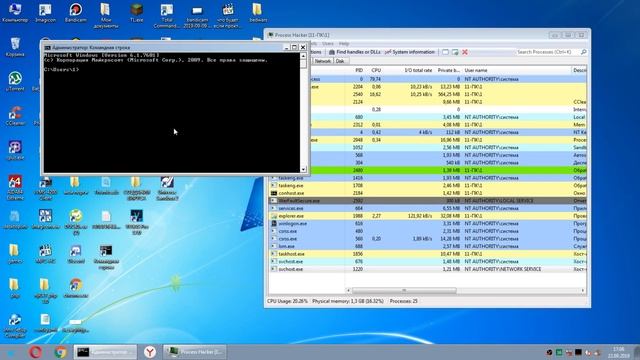Sort by the User name column header
640x360 pixels.
click(x=517, y=70)
